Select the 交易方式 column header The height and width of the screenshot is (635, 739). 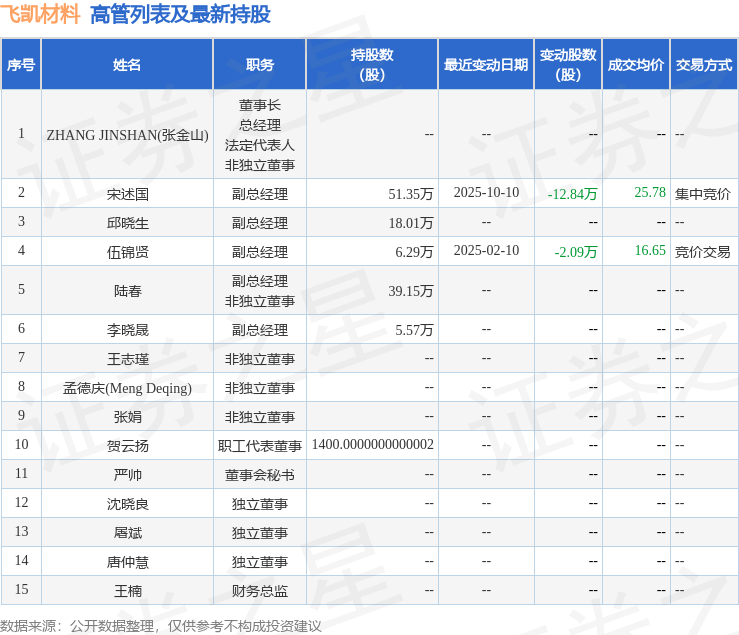click(704, 65)
